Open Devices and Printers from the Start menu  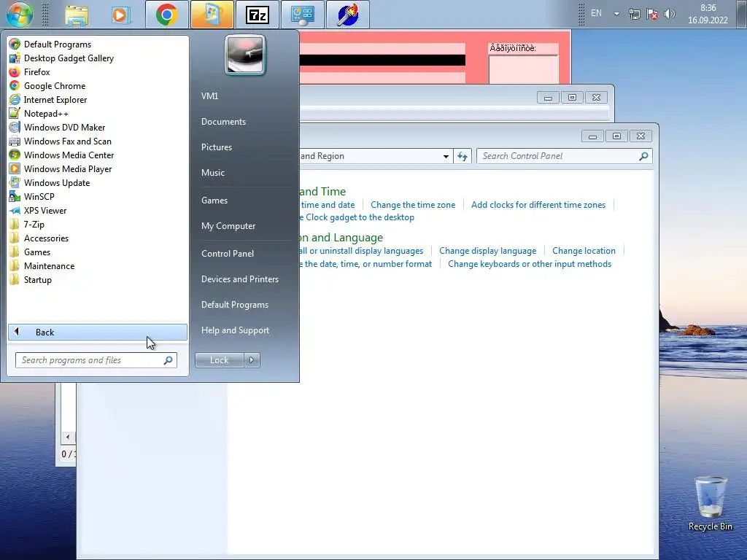239,279
